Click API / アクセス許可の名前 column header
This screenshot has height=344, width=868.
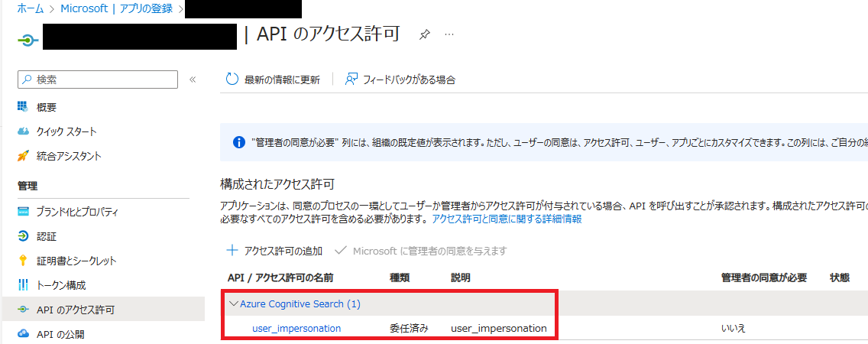(280, 277)
